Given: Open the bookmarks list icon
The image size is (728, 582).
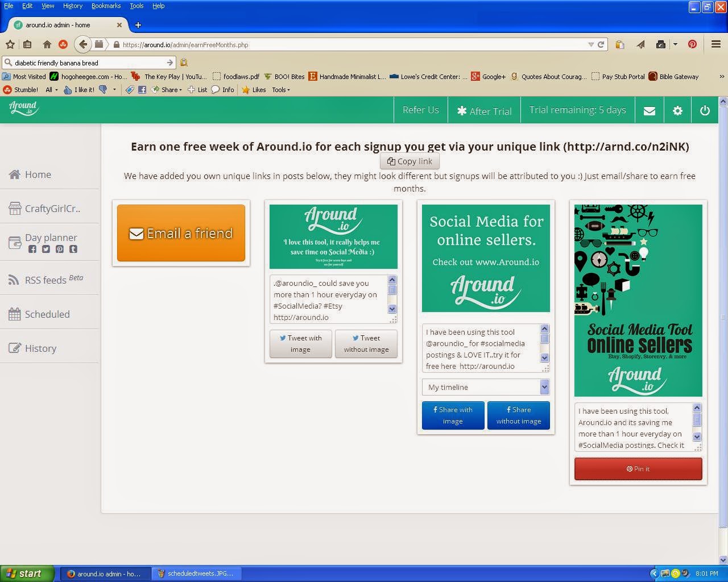Looking at the screenshot, I should coord(27,44).
